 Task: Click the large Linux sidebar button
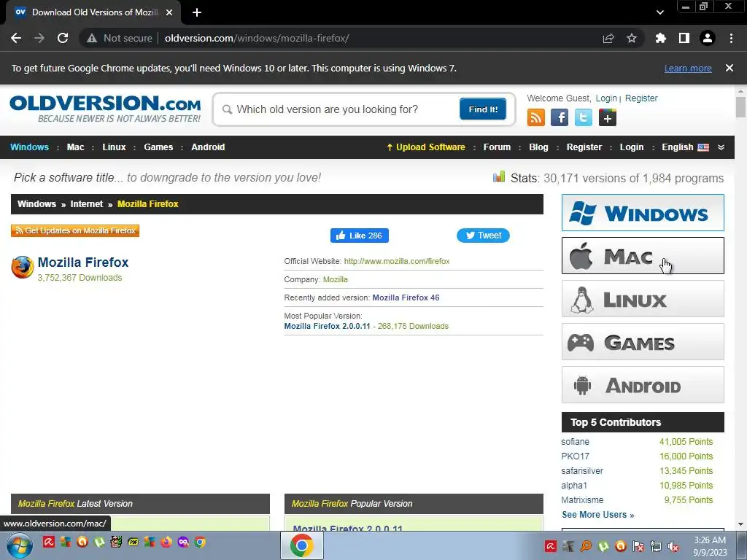tap(643, 298)
